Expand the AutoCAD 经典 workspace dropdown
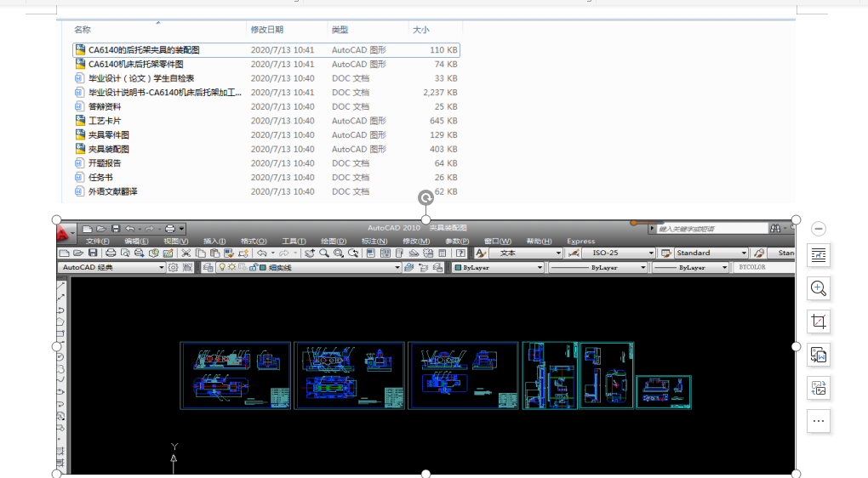This screenshot has height=478, width=868. (111, 267)
